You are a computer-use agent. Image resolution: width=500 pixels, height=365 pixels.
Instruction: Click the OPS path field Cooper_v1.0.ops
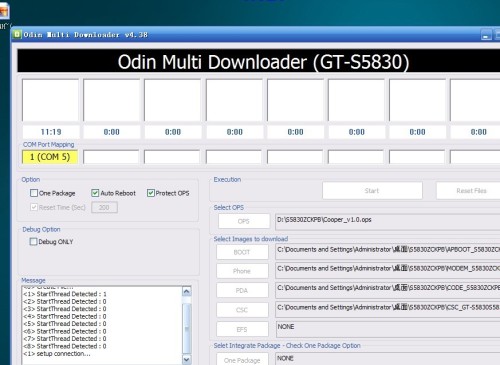(x=388, y=222)
